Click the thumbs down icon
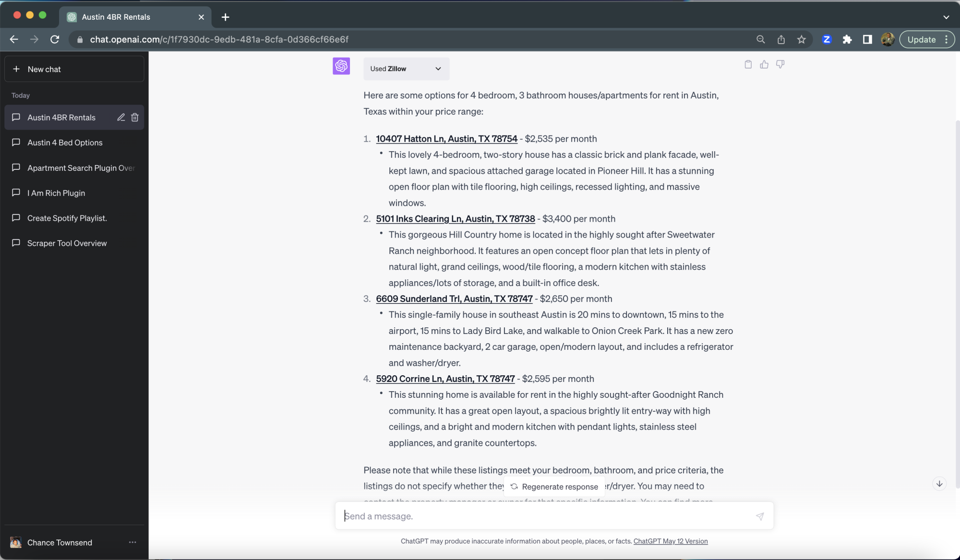The height and width of the screenshot is (560, 960). pos(780,64)
